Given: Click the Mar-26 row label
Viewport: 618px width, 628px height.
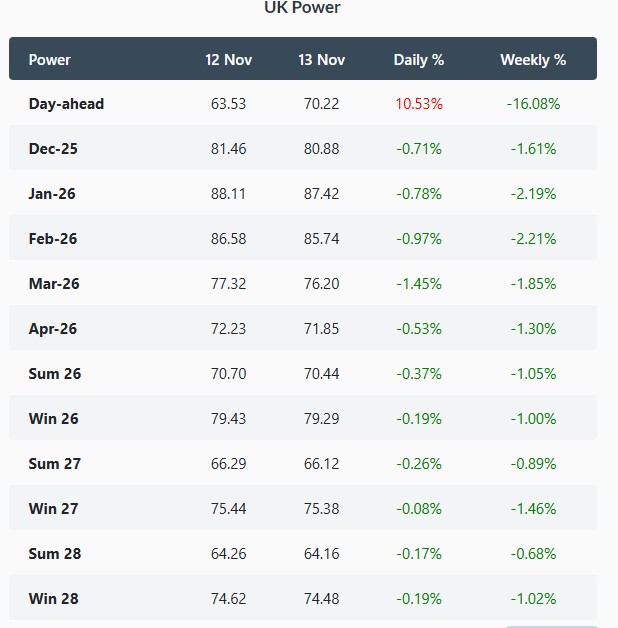Looking at the screenshot, I should [54, 284].
